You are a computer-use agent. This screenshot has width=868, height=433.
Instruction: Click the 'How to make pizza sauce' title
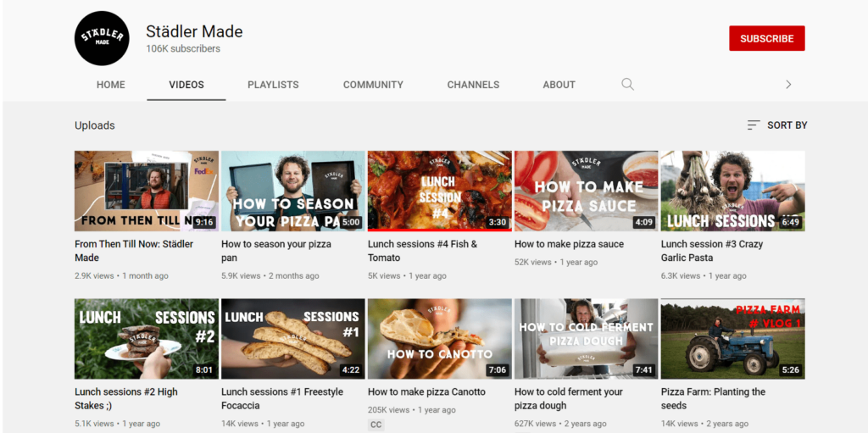(x=569, y=244)
